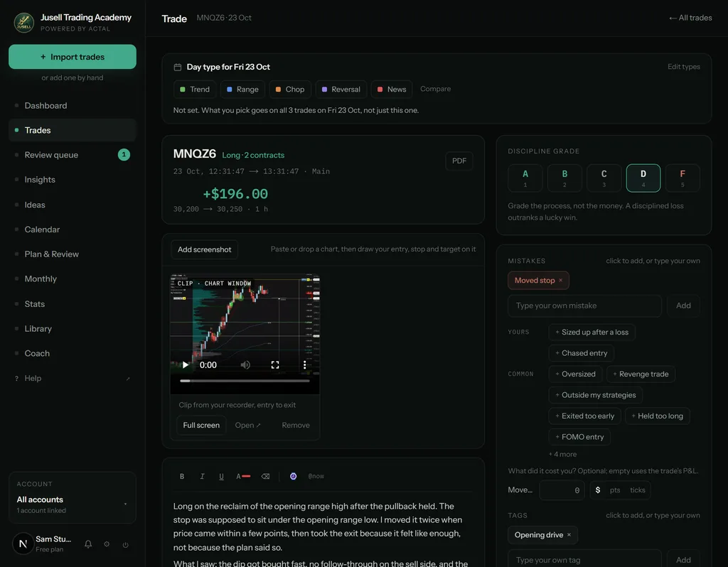Open Help from the sidebar

[73, 378]
